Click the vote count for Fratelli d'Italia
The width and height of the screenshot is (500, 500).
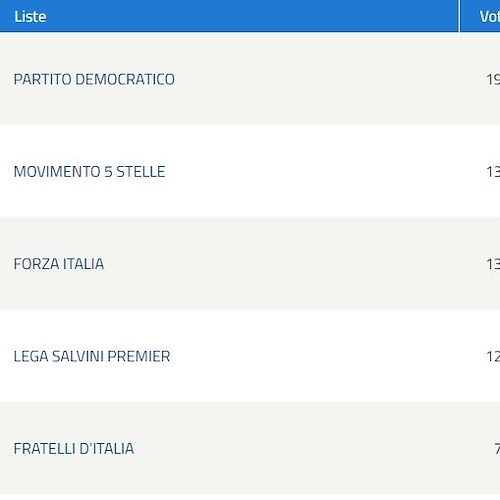(497, 449)
